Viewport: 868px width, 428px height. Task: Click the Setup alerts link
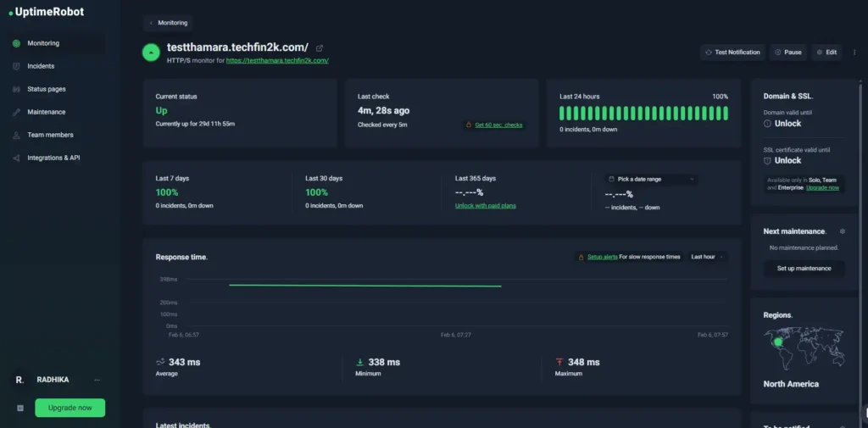(603, 257)
